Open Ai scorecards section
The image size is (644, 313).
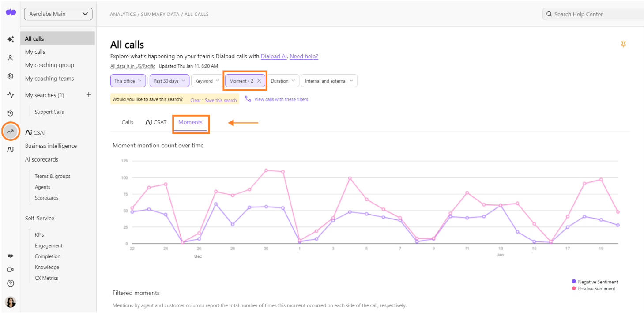[x=41, y=159]
